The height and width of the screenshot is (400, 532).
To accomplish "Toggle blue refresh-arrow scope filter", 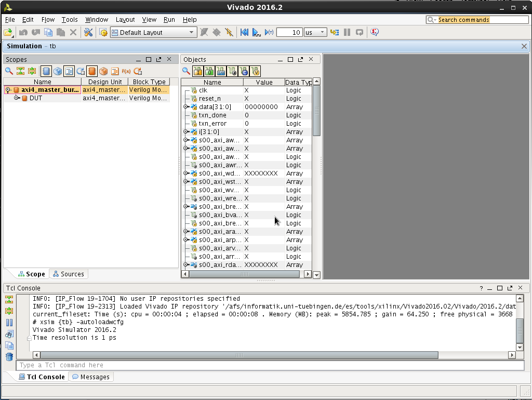I will 81,71.
